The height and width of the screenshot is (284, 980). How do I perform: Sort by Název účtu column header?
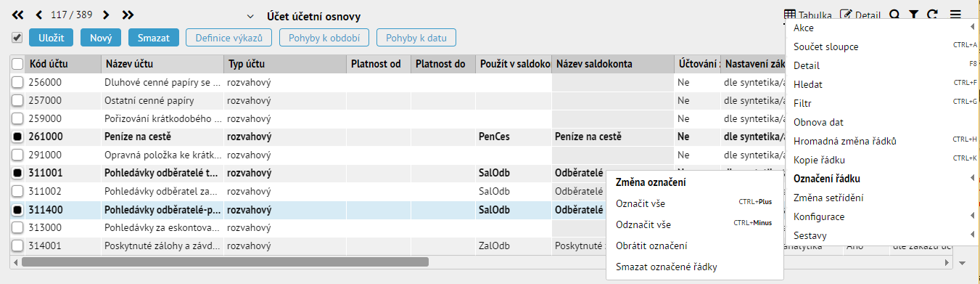click(x=162, y=64)
